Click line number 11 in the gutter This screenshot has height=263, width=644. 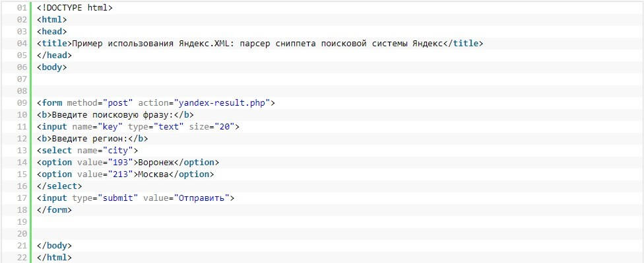[x=22, y=127]
